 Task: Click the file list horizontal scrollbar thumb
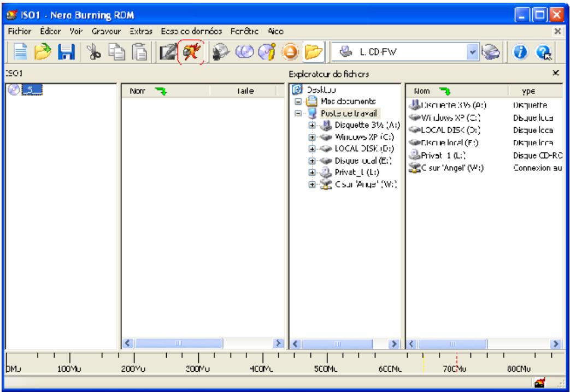tap(453, 343)
